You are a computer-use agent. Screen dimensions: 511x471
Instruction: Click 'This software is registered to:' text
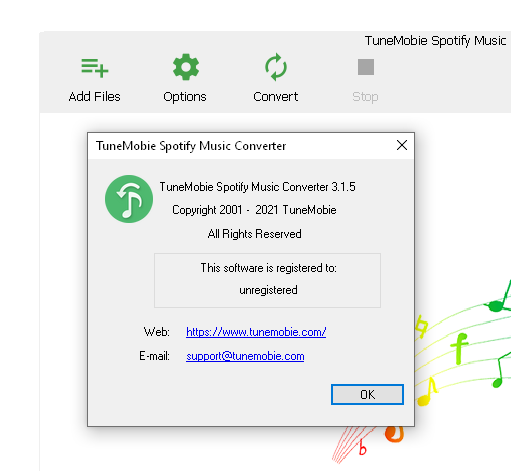268,268
